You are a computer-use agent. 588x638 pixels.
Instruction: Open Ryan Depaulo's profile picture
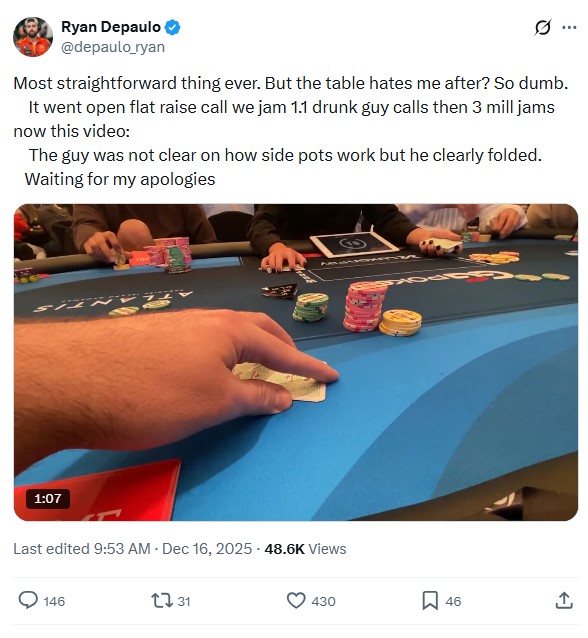[33, 37]
